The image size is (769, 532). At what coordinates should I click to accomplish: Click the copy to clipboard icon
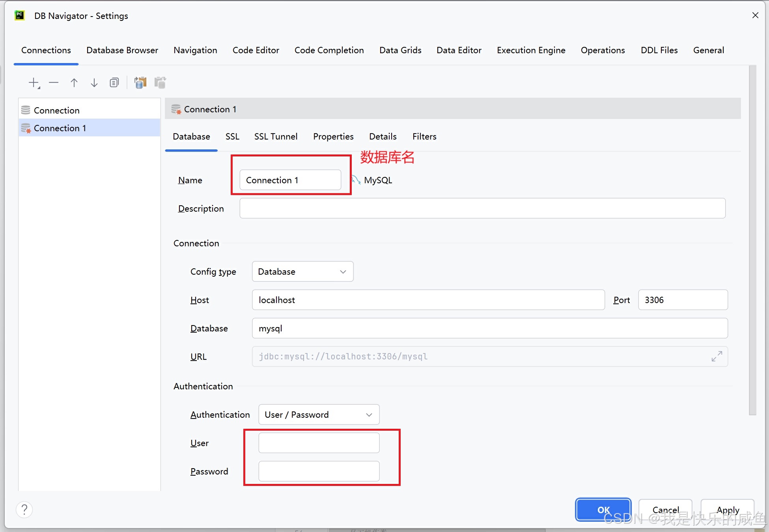140,83
